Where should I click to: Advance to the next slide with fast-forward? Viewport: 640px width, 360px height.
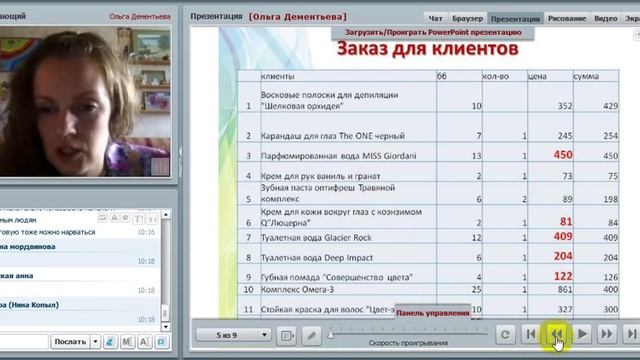pos(607,334)
